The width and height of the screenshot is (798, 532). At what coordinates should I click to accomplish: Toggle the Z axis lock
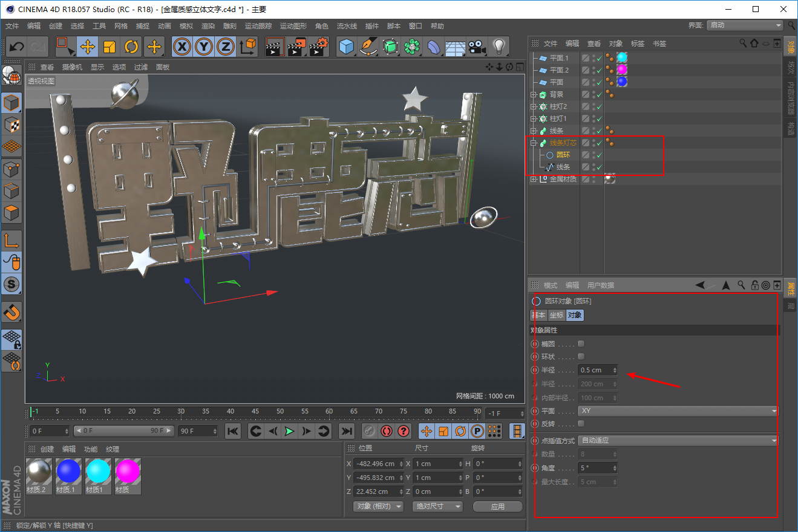pos(226,47)
